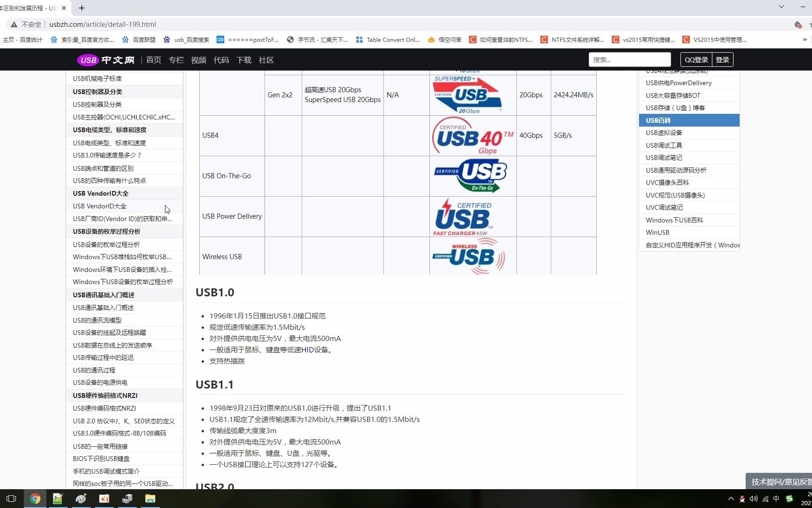Launch Paint from the taskbar
Image resolution: width=812 pixels, height=508 pixels.
[x=81, y=499]
